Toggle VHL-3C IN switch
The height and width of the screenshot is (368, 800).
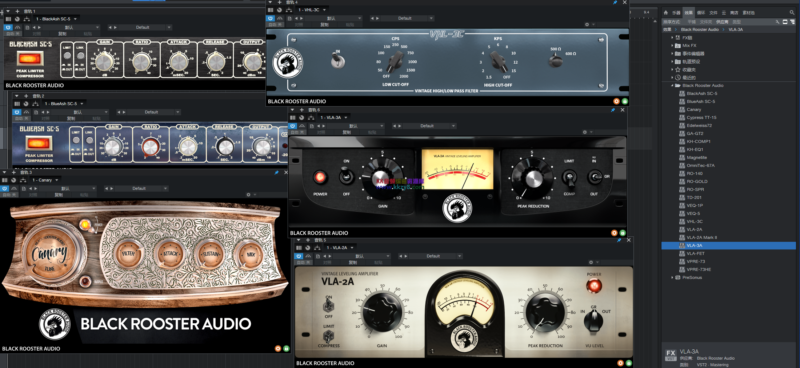338,61
